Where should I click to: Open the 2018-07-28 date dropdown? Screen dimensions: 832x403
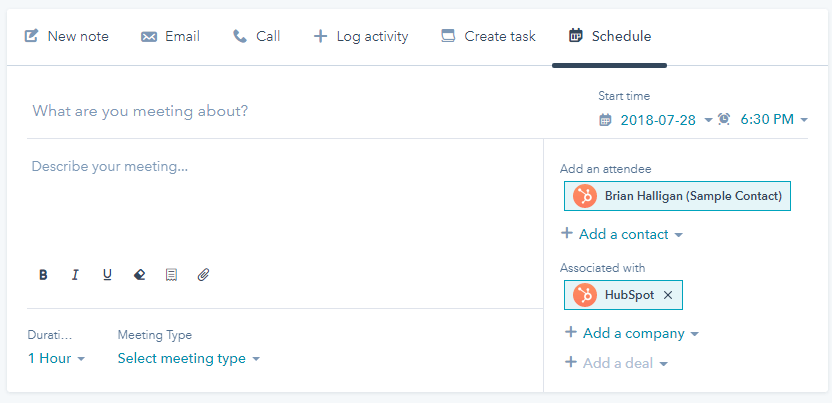666,120
